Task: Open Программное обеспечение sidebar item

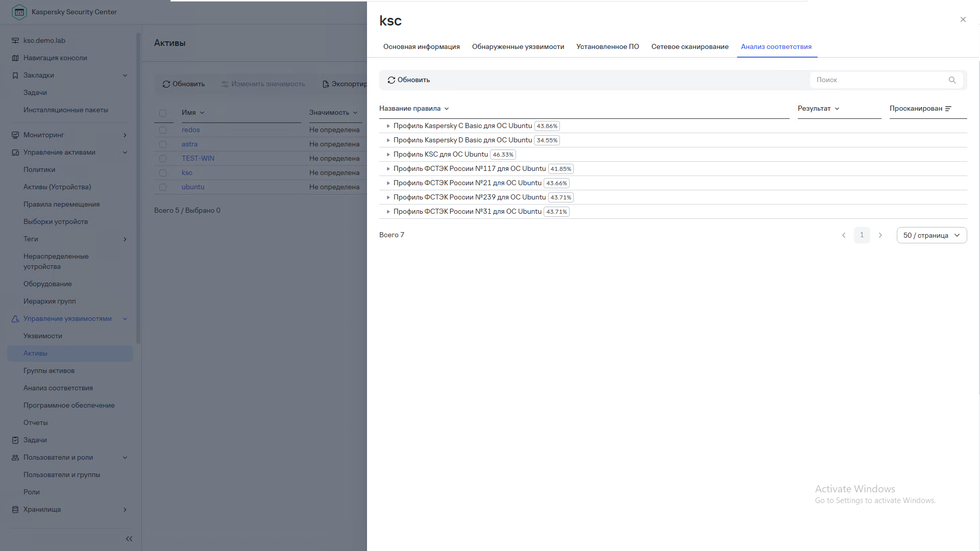Action: [69, 406]
